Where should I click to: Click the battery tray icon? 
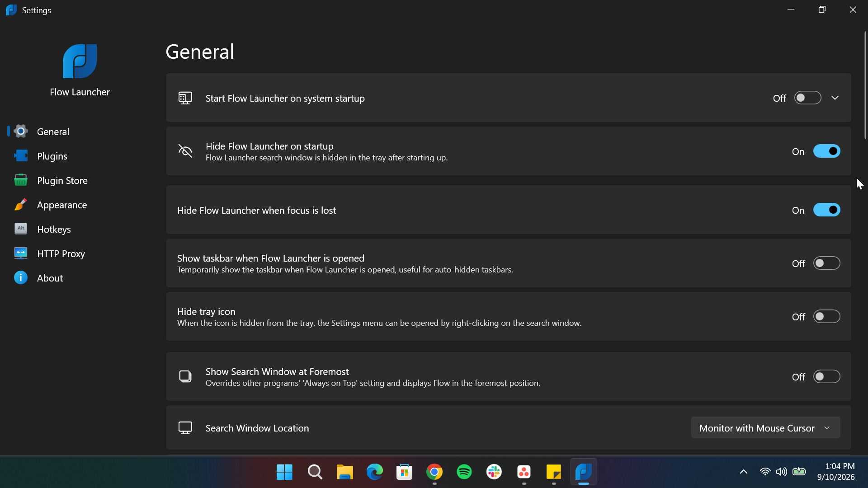tap(799, 472)
